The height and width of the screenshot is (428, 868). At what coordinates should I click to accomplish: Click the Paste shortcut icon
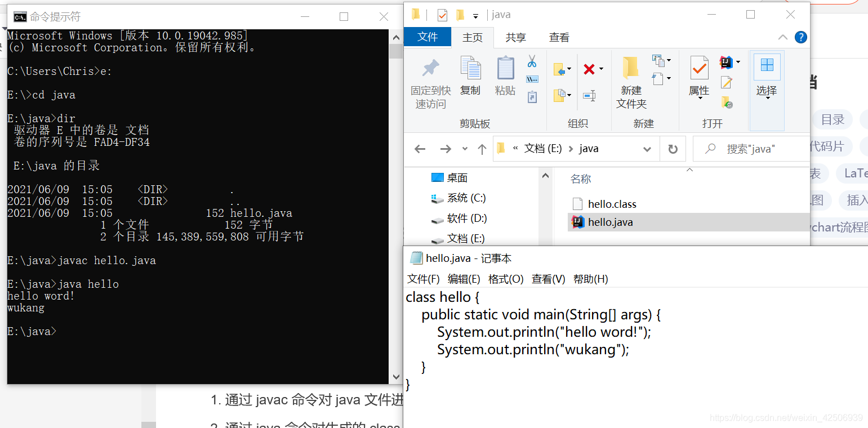(x=532, y=97)
